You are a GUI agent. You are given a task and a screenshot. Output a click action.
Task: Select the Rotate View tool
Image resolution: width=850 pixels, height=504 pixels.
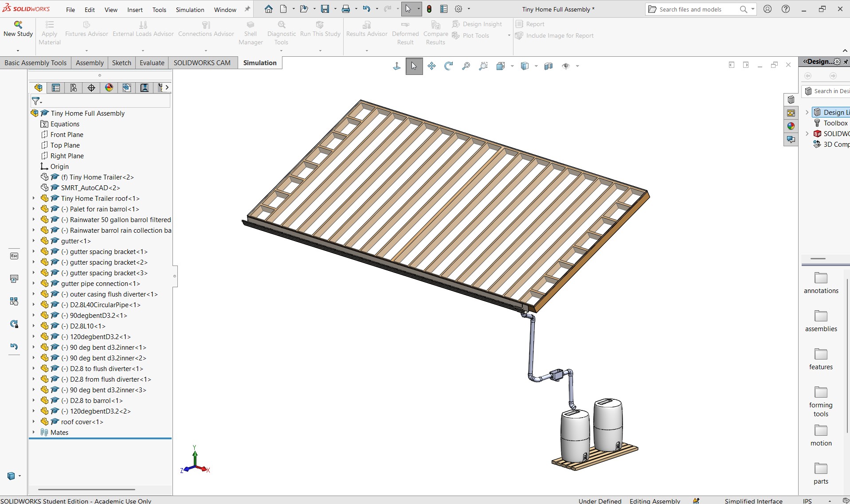(x=449, y=66)
